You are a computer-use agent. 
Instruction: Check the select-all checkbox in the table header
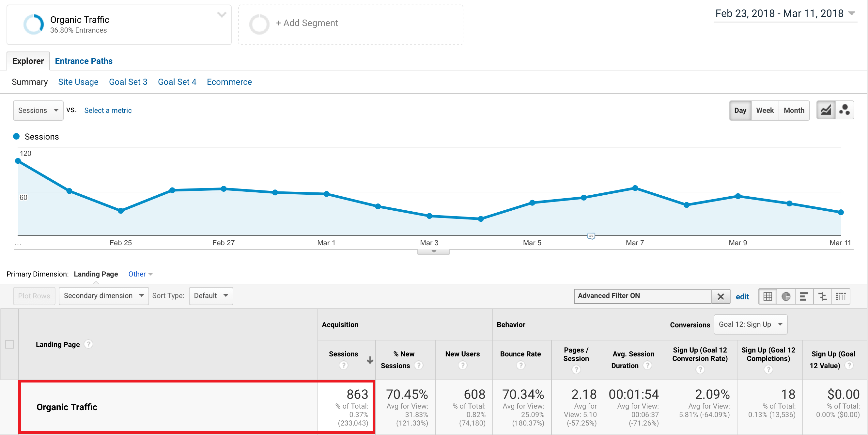click(x=9, y=344)
